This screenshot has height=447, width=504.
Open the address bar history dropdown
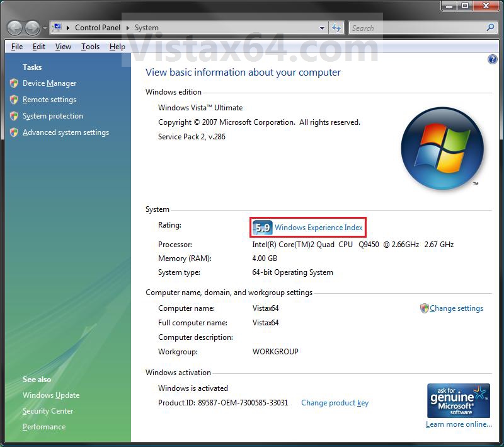pyautogui.click(x=322, y=28)
